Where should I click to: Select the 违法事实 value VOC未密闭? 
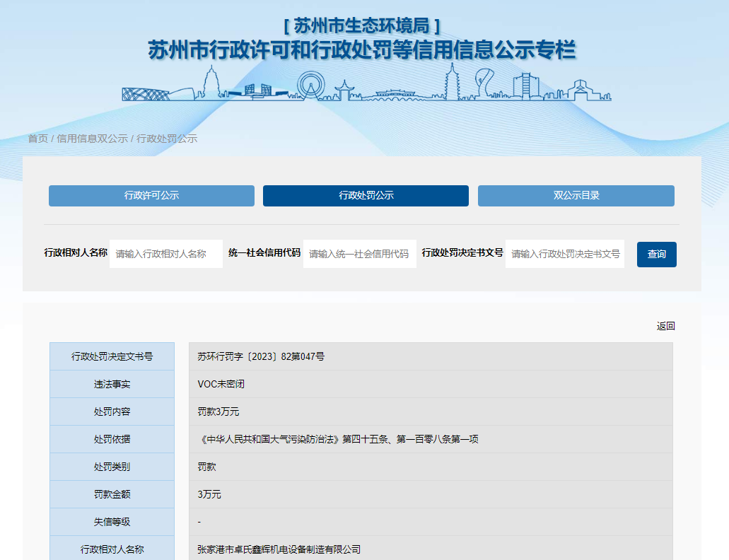(221, 385)
